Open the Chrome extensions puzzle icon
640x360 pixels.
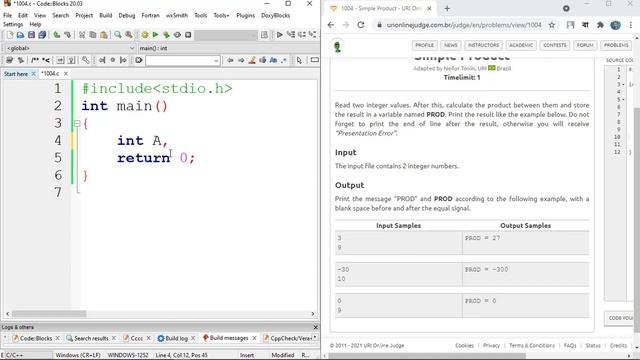click(600, 25)
